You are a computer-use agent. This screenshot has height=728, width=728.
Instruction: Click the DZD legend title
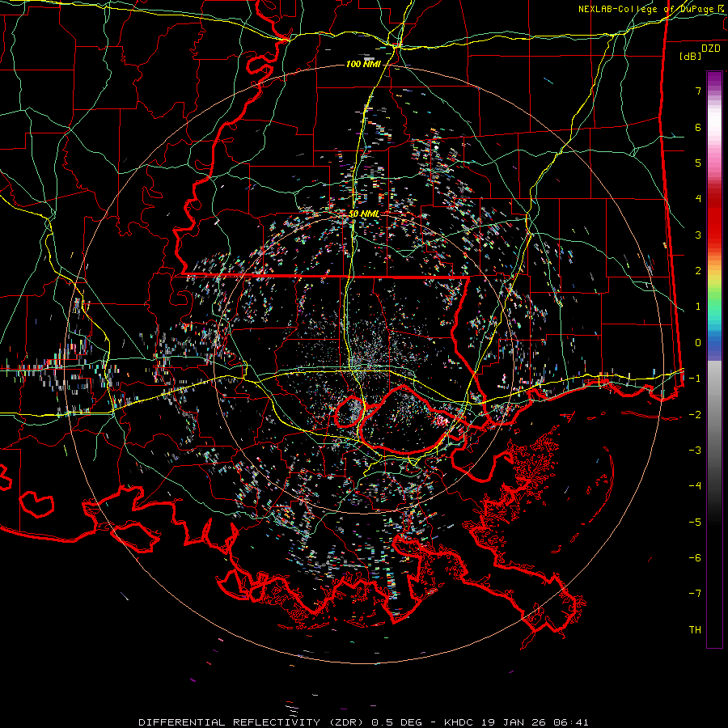pyautogui.click(x=711, y=49)
